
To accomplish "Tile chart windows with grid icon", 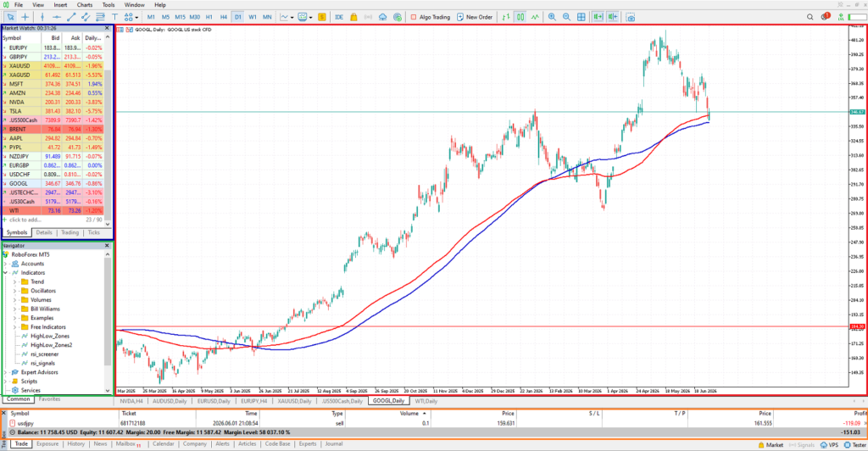I will (x=581, y=17).
